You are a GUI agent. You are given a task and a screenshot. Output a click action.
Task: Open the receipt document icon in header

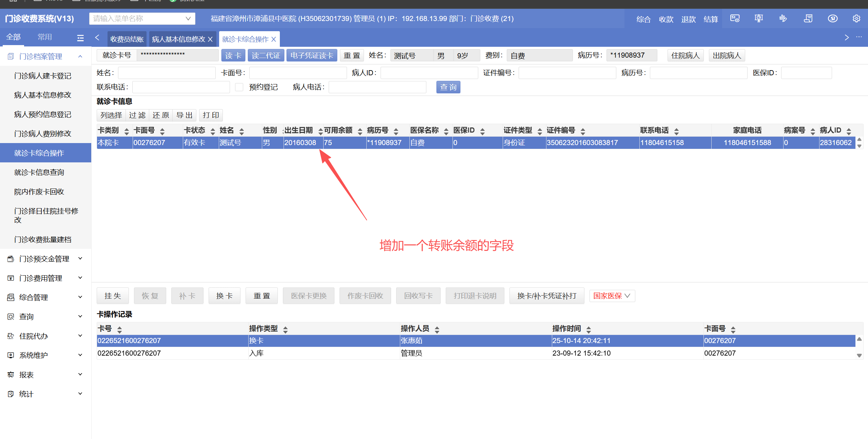click(808, 19)
